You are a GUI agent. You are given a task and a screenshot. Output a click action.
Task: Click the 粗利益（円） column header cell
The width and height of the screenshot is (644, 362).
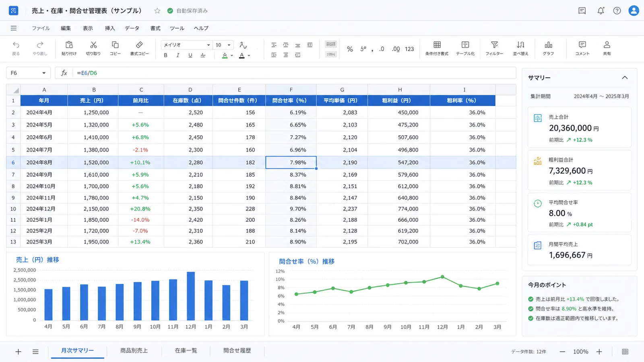[x=399, y=101]
